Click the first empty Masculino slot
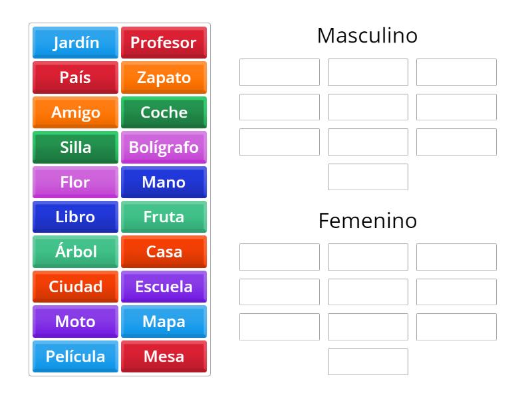 point(279,72)
